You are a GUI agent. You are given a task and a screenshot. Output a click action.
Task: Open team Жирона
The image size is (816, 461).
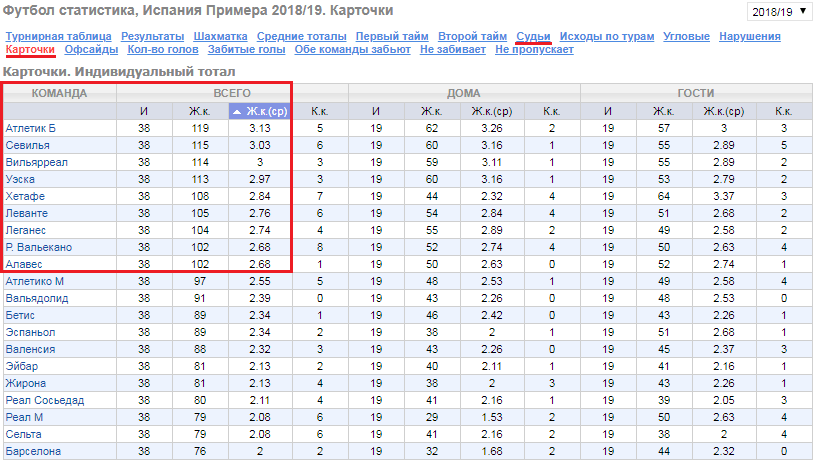pos(26,383)
